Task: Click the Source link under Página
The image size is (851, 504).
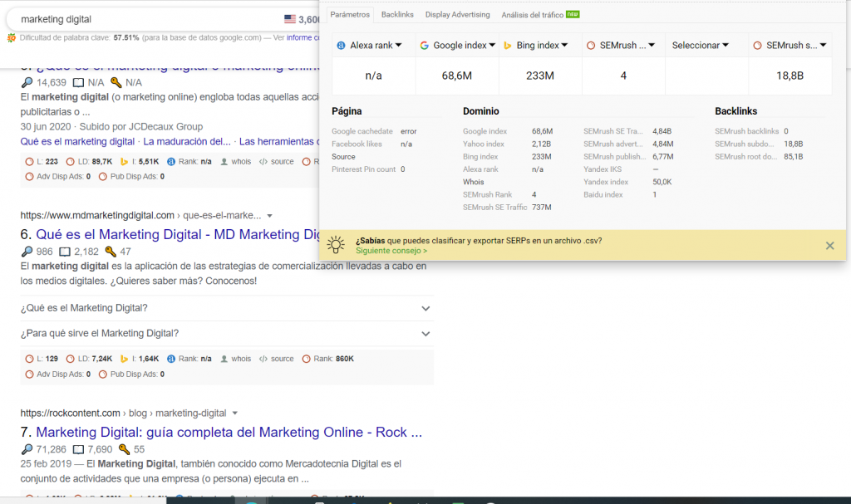Action: pyautogui.click(x=343, y=157)
